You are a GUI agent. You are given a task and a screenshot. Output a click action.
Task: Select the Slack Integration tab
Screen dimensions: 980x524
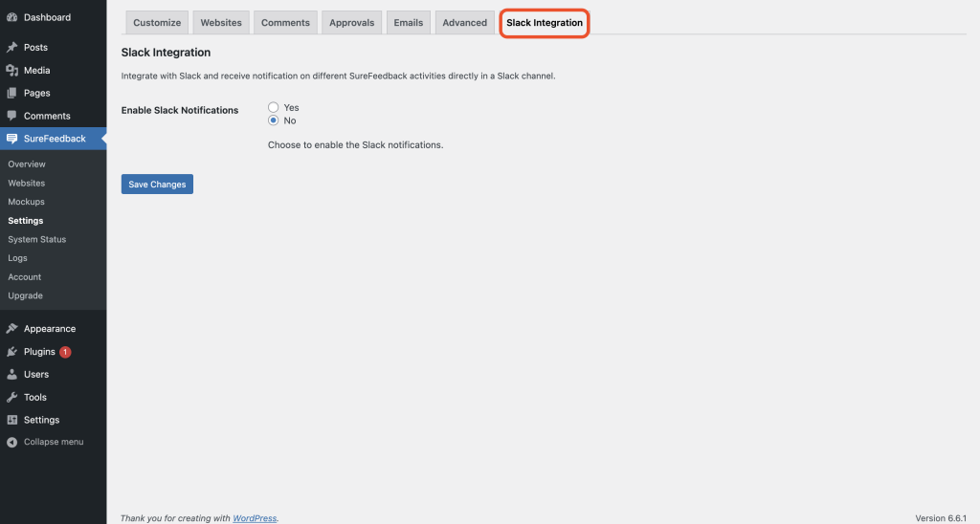tap(545, 23)
